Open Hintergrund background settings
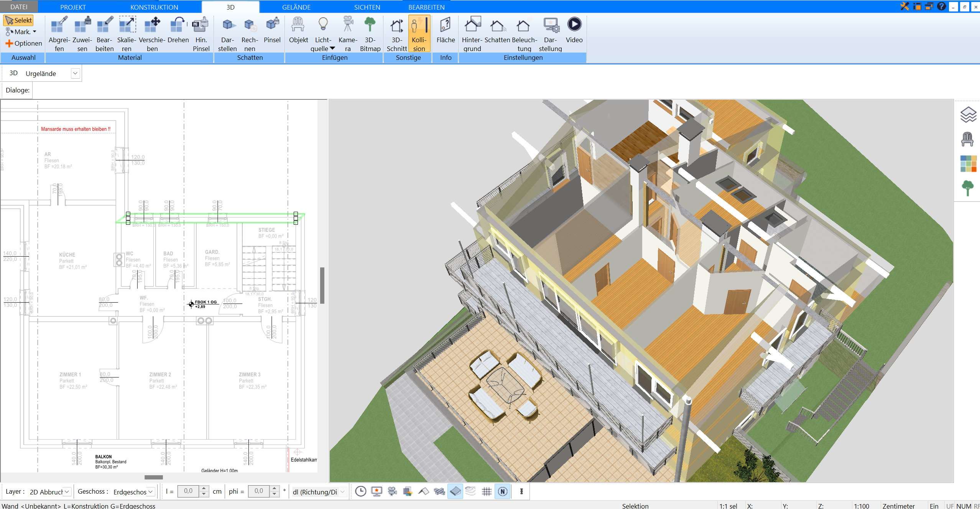Screen dimensions: 980x509 (472, 34)
